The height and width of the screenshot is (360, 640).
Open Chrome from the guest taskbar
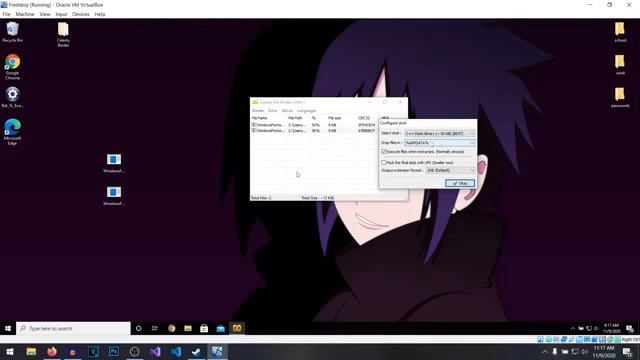pos(171,328)
